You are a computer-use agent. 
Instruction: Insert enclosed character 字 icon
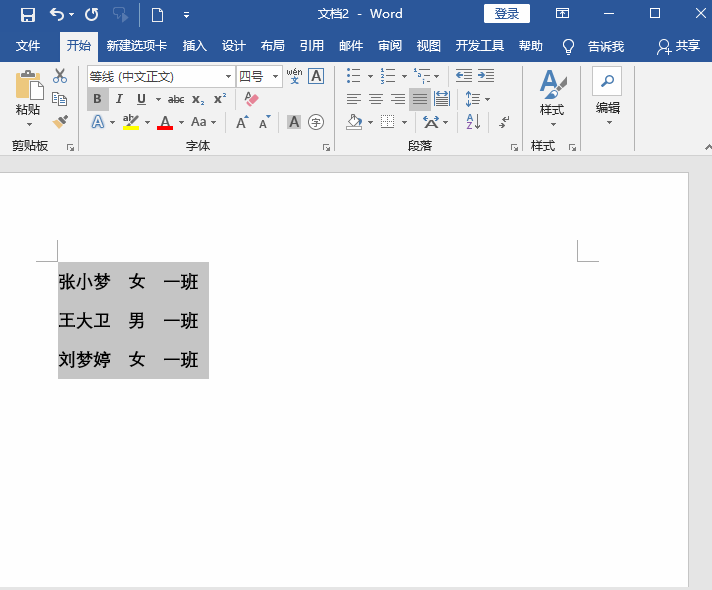[x=316, y=122]
